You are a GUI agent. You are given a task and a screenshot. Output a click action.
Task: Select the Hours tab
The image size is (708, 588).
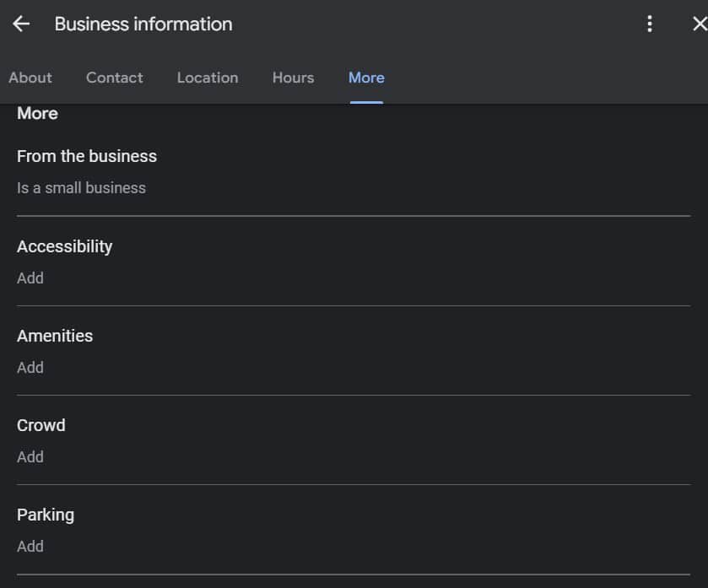293,78
